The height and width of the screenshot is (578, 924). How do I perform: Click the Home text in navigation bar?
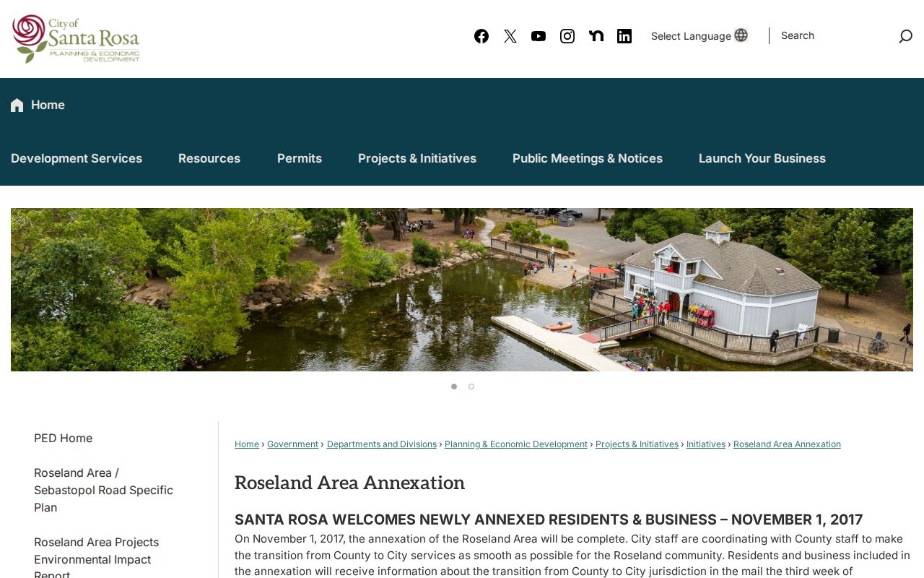[48, 105]
